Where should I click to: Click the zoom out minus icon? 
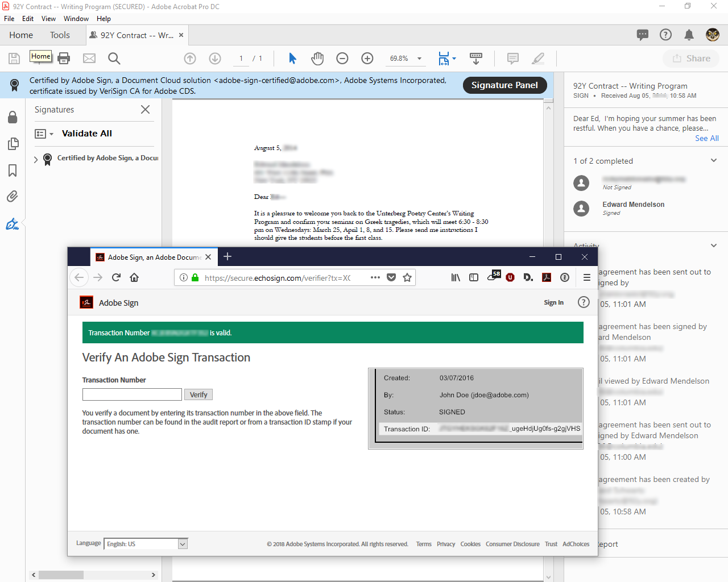342,58
